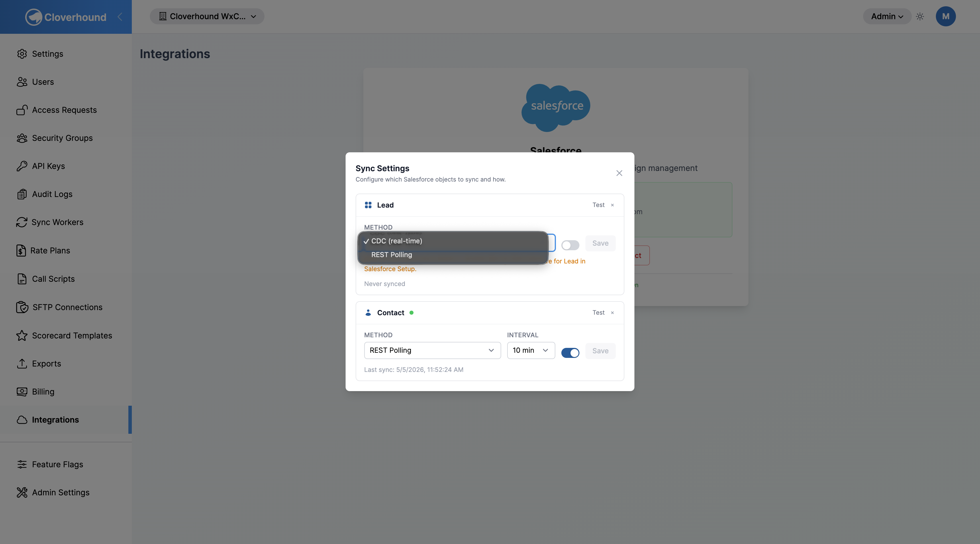The height and width of the screenshot is (544, 980).
Task: Select CDC (real-time) option
Action: 453,241
